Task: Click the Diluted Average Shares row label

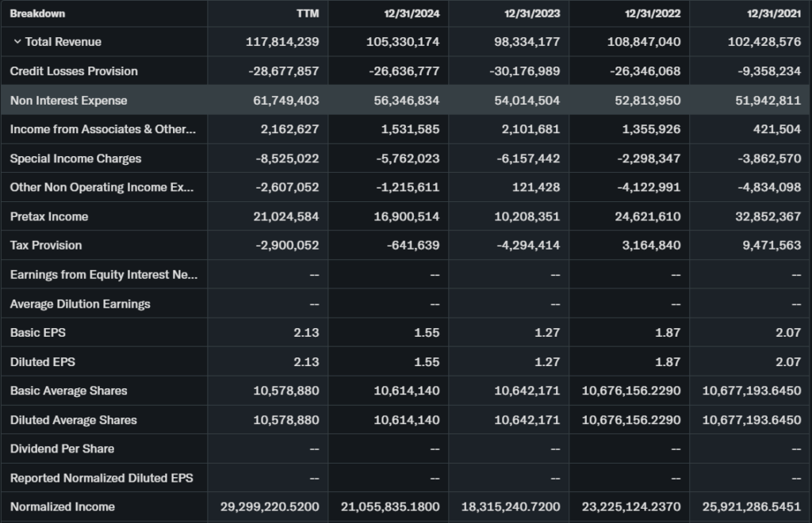Action: tap(73, 420)
